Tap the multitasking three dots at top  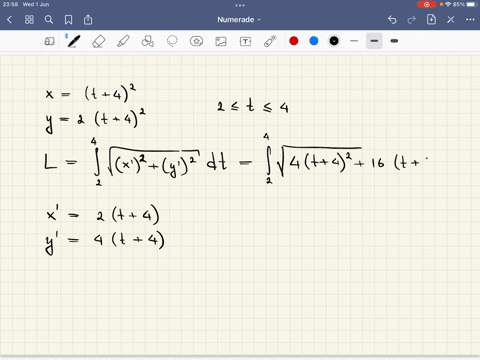tap(240, 5)
